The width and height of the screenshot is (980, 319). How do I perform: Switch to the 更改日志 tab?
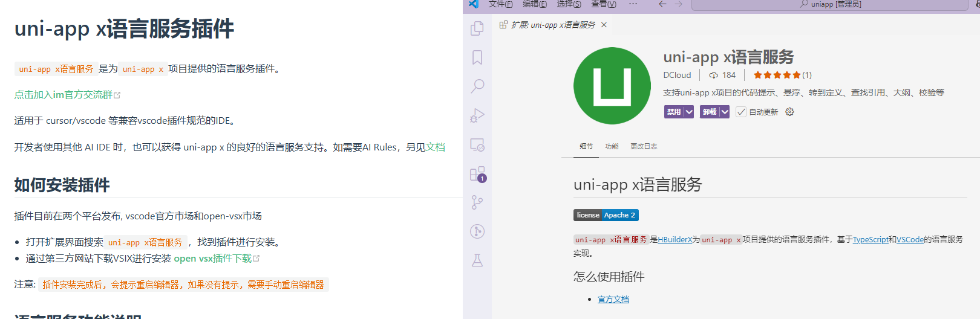(644, 146)
